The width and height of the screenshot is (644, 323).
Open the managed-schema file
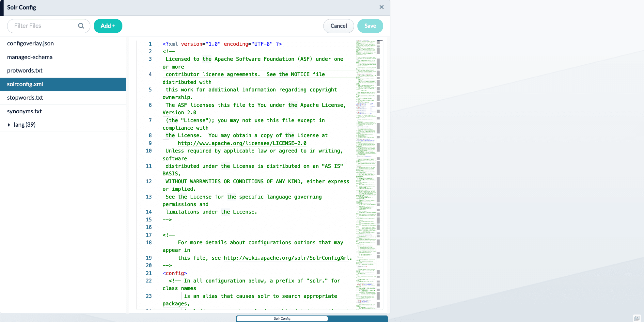(x=30, y=57)
